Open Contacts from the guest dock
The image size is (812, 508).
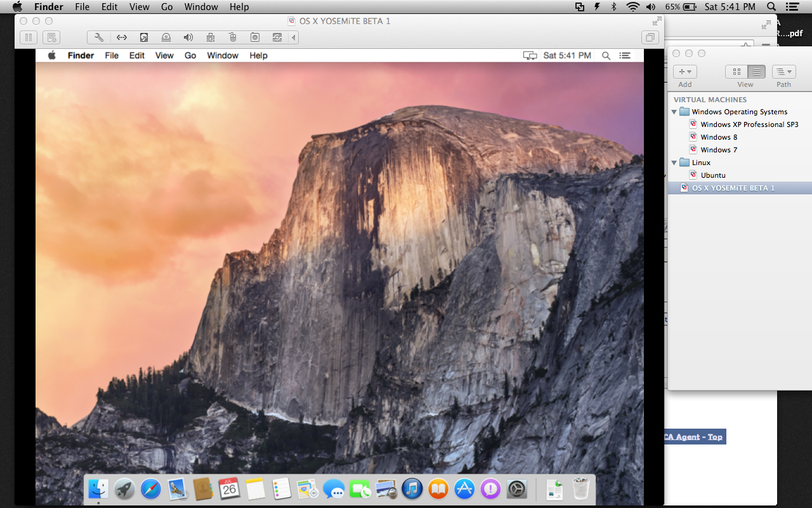pyautogui.click(x=202, y=489)
